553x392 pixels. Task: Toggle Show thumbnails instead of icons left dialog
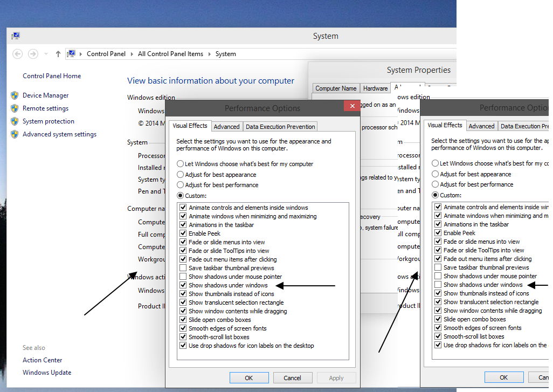click(x=183, y=293)
